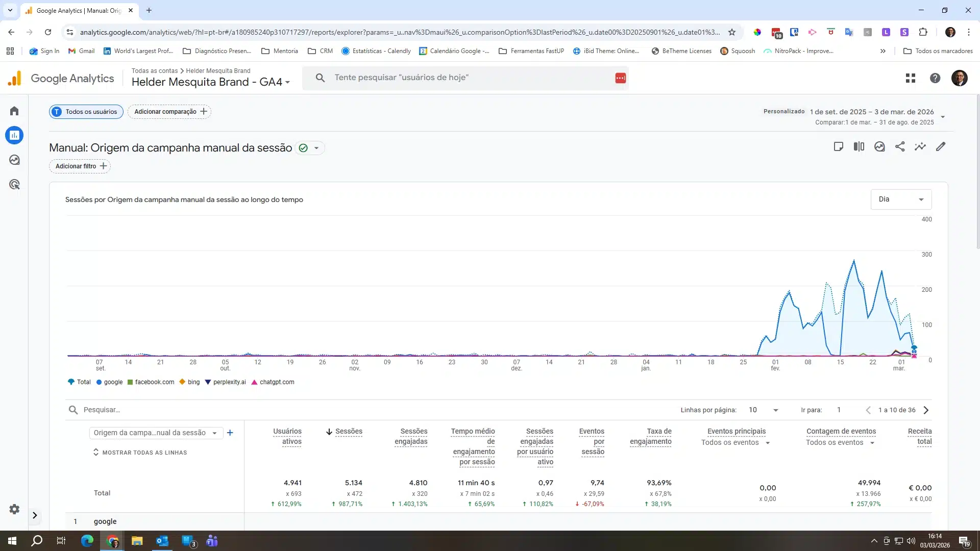Click the Adicionar filtro button

point(80,166)
